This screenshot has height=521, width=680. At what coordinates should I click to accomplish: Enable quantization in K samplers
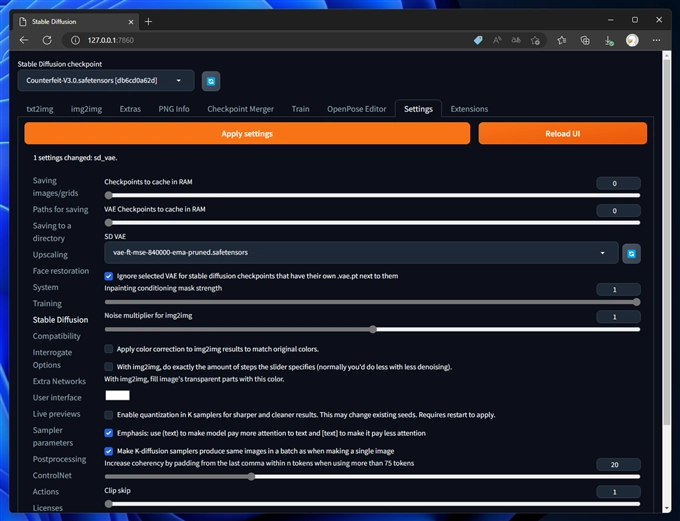point(109,415)
